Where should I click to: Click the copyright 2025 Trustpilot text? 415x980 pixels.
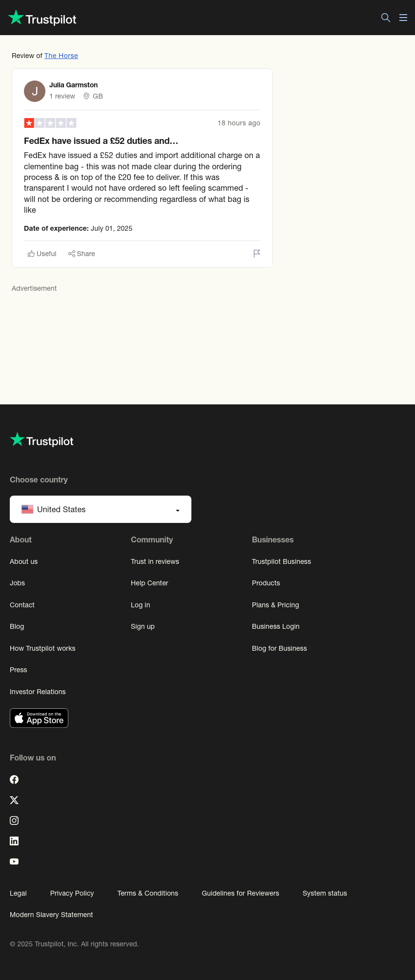tap(74, 944)
